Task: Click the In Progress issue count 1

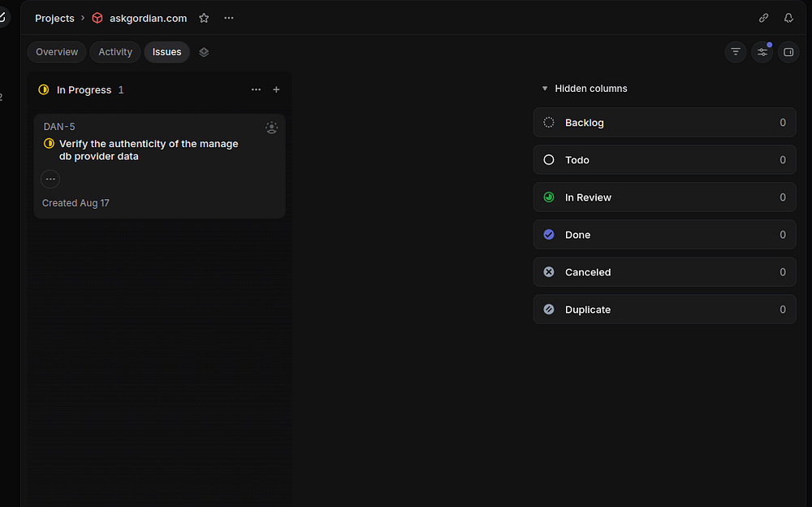Action: point(121,89)
